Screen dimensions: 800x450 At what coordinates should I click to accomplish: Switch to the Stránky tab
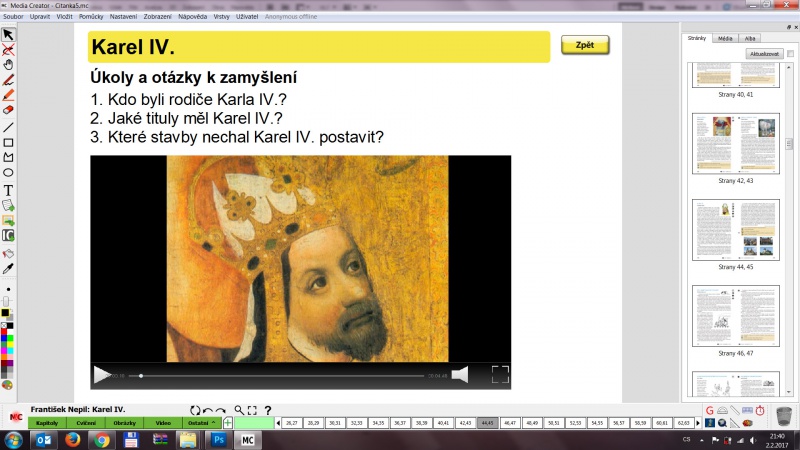(696, 38)
